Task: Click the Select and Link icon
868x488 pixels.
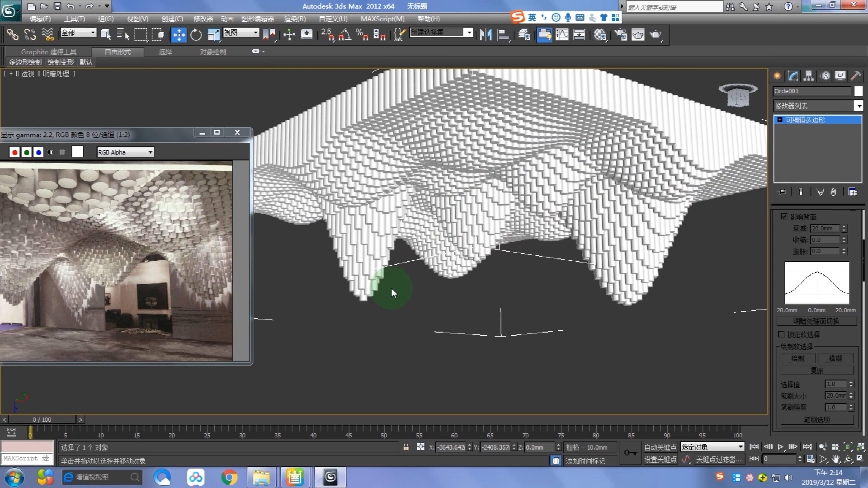Action: click(13, 34)
